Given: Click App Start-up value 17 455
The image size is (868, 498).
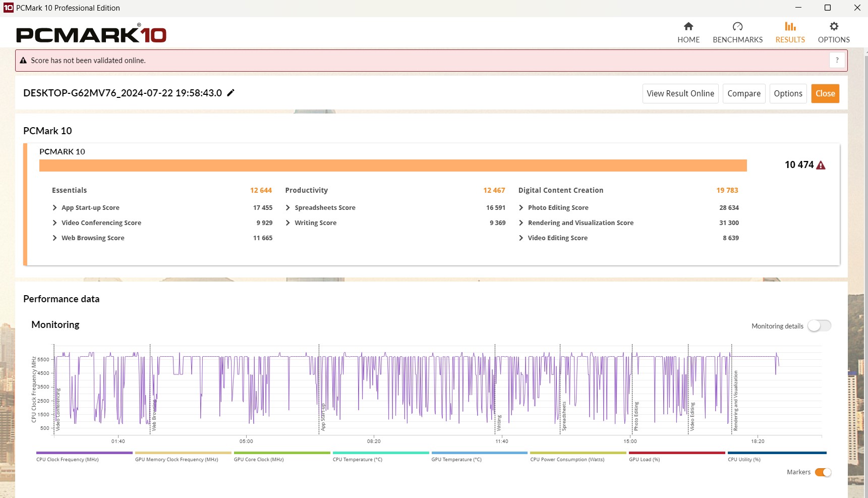Looking at the screenshot, I should coord(263,208).
